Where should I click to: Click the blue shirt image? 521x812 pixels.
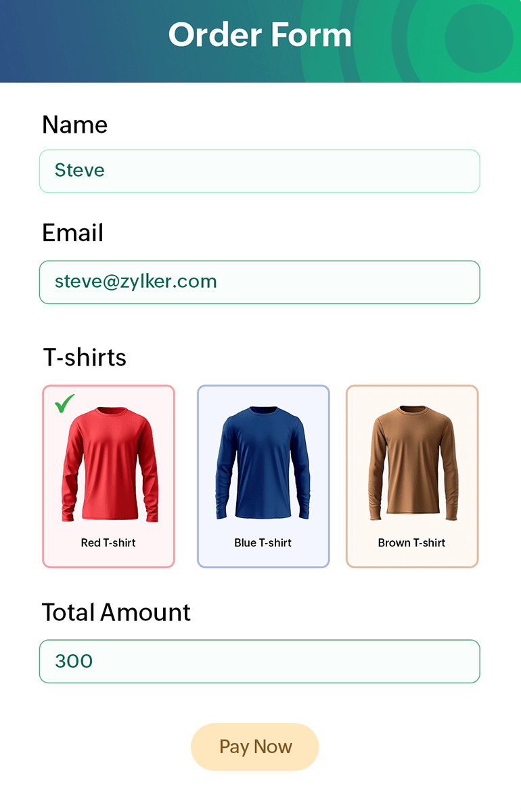coord(263,463)
